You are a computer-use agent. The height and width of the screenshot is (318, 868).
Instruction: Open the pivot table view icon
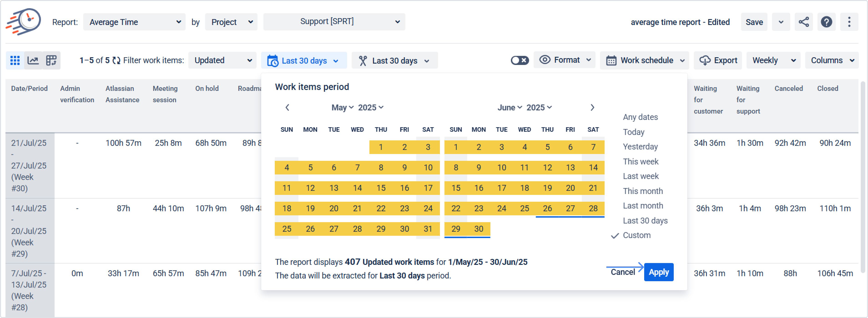51,61
